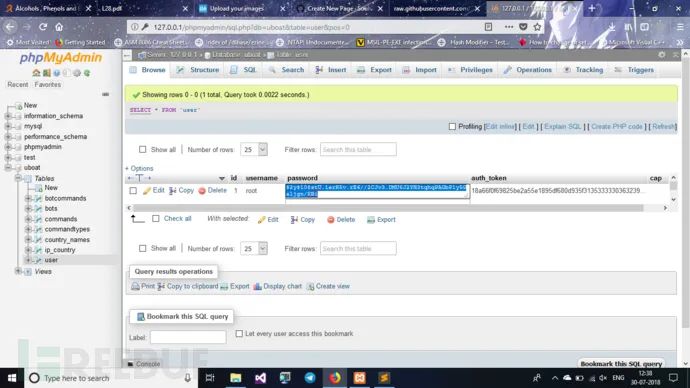Image resolution: width=690 pixels, height=388 pixels.
Task: Click the red Delete icon for row root
Action: click(x=202, y=190)
